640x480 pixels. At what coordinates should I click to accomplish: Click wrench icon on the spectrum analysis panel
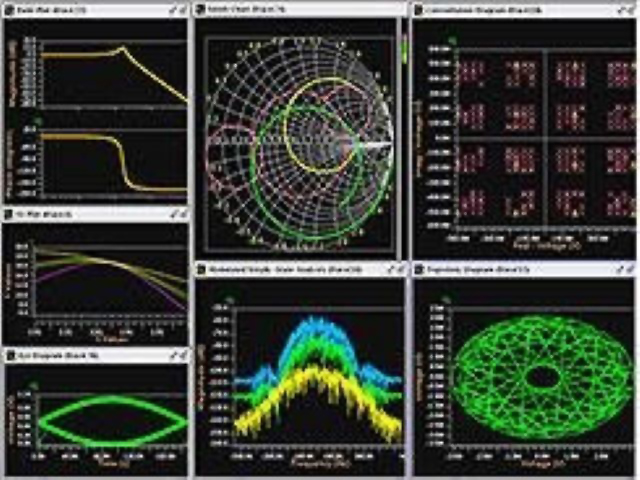390,270
